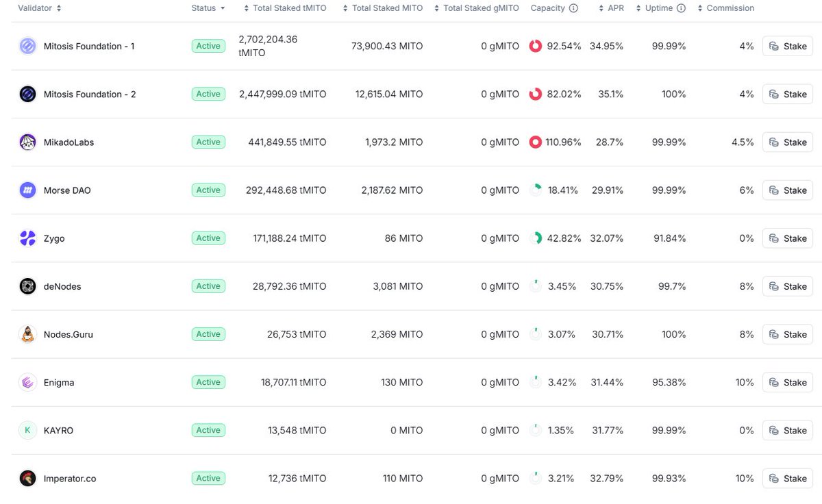Sort validators by Uptime column

655,8
